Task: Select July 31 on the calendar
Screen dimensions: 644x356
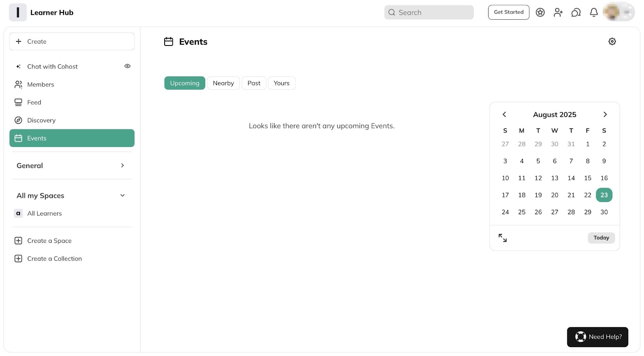Action: click(x=571, y=144)
